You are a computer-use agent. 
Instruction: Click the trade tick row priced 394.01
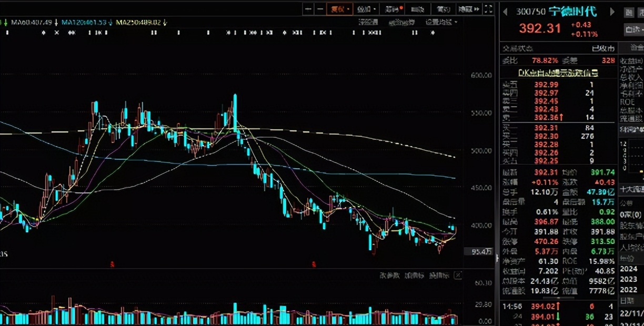tap(558, 317)
